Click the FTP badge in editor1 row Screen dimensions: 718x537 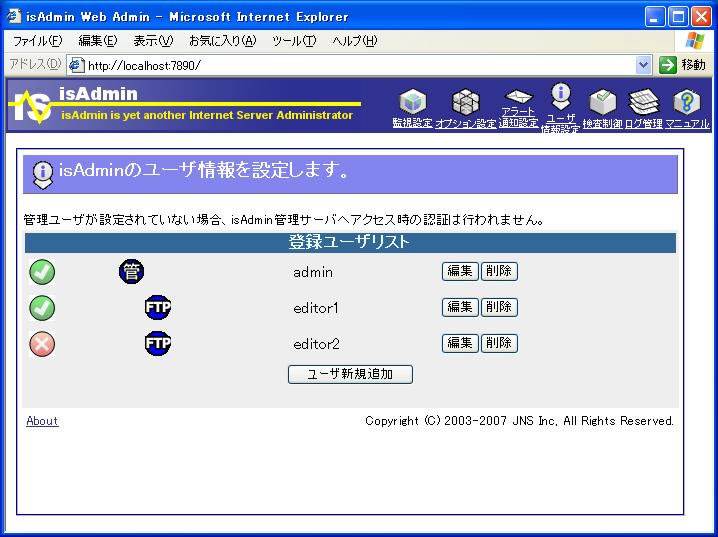[158, 307]
